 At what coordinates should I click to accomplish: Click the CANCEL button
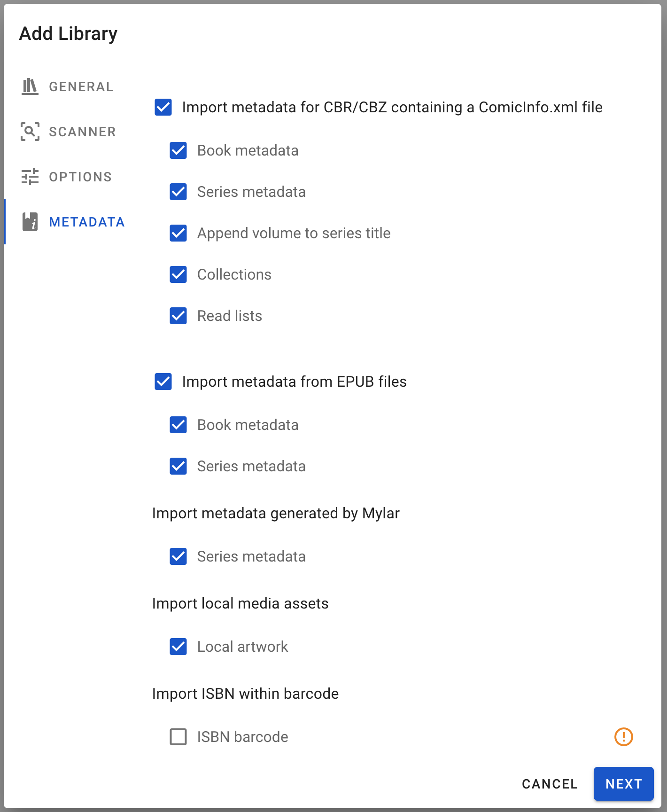pos(549,784)
